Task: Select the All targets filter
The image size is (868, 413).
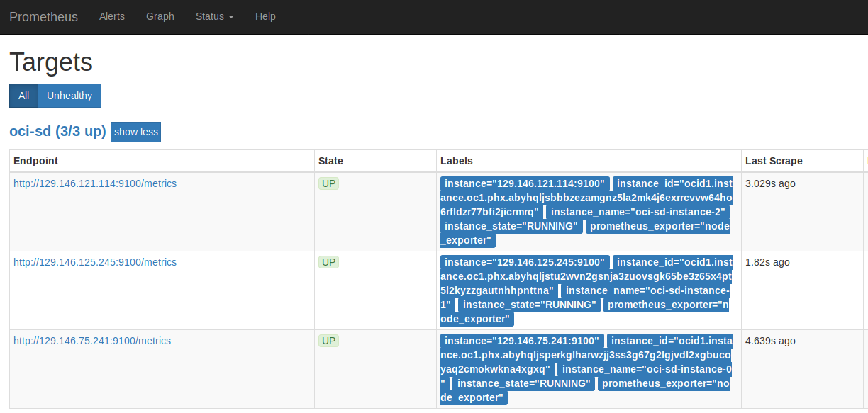Action: pos(23,96)
